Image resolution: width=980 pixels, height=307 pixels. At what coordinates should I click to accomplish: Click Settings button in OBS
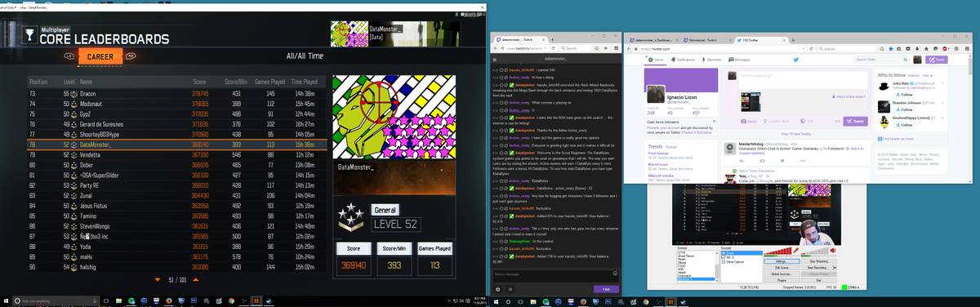pyautogui.click(x=782, y=261)
